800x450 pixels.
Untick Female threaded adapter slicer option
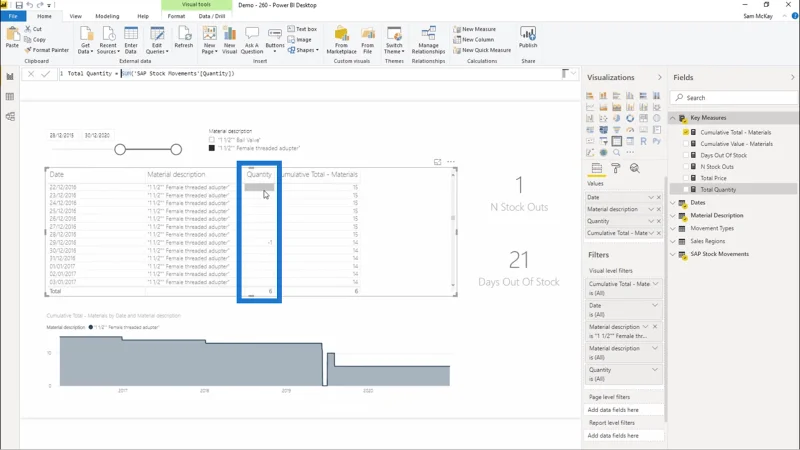(212, 148)
